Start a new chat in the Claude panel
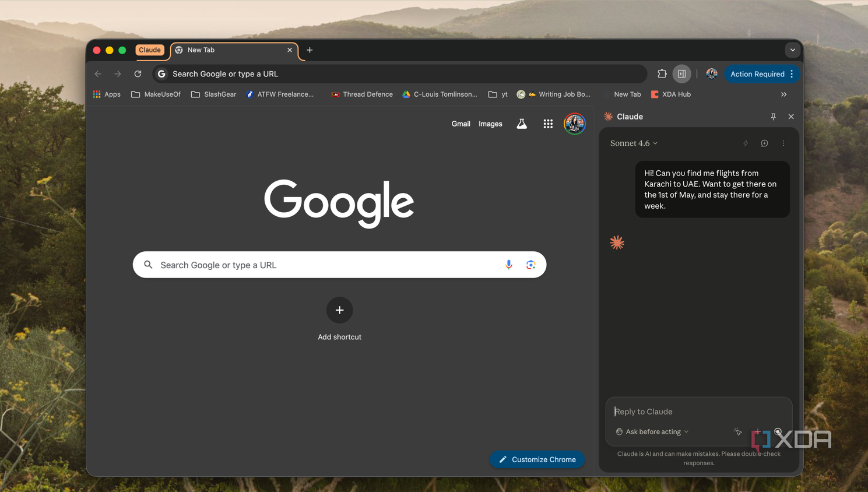This screenshot has width=868, height=492. tap(764, 143)
